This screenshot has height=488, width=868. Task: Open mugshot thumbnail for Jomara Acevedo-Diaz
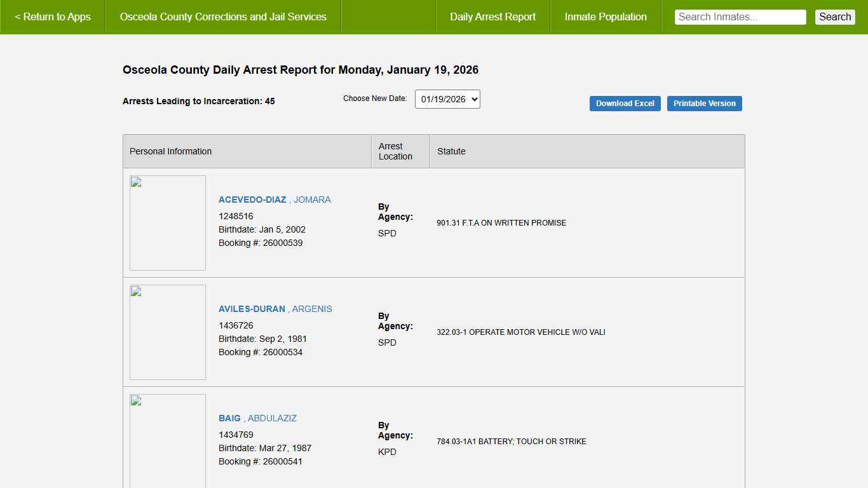168,223
